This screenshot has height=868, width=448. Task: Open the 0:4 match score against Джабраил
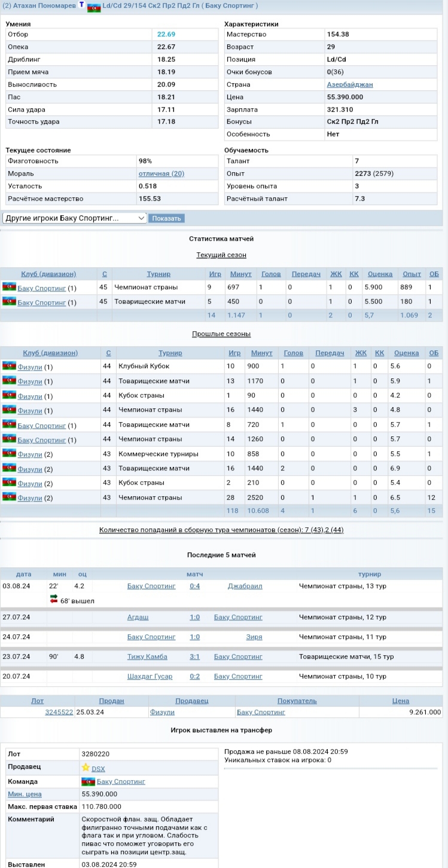[194, 586]
